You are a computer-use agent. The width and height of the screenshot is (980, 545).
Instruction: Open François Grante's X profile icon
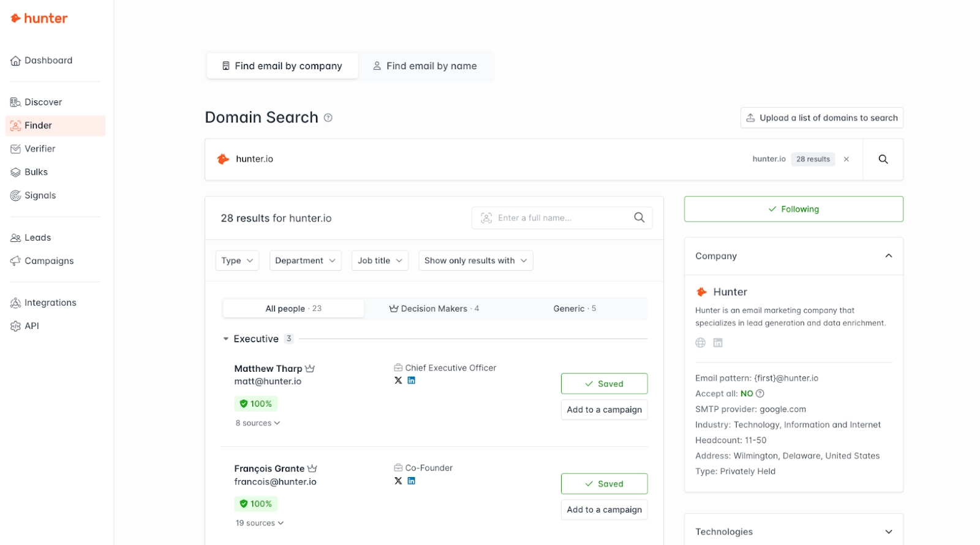398,481
